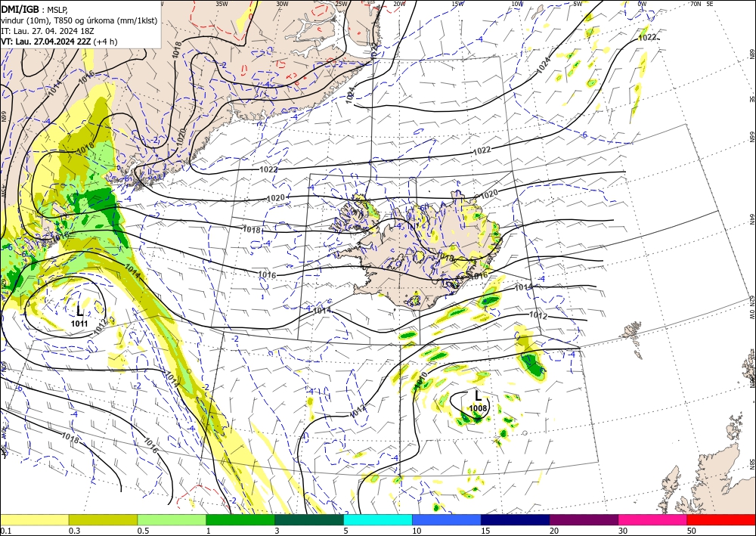Click the magenta 30–50 legend swatch
This screenshot has height=536, width=756.
(653, 519)
